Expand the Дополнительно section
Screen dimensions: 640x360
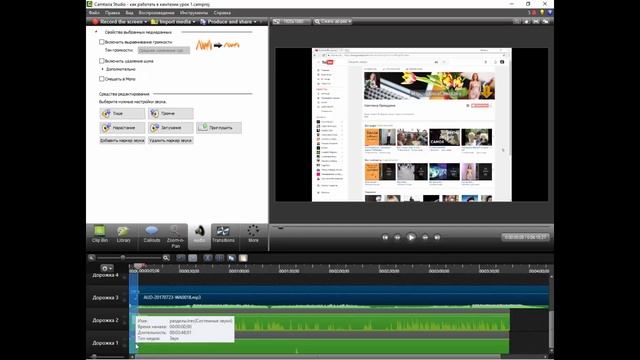(102, 69)
